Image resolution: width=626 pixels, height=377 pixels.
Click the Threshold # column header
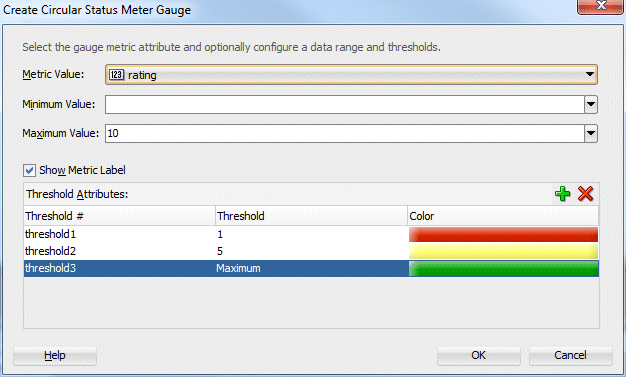pos(119,216)
